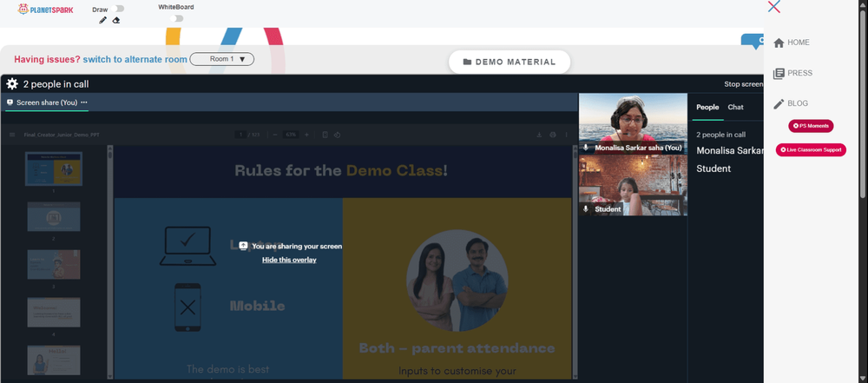Toggle Monalisa Sarkar saha's microphone

(x=586, y=148)
